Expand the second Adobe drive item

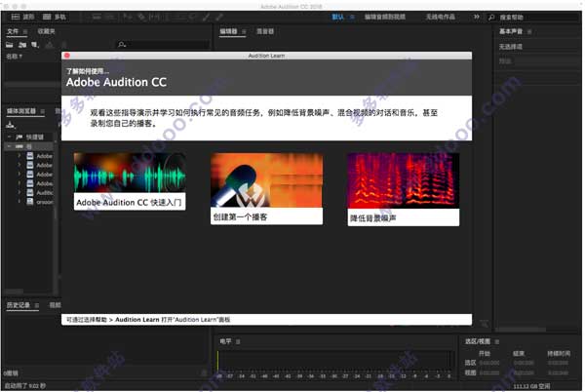[x=19, y=165]
